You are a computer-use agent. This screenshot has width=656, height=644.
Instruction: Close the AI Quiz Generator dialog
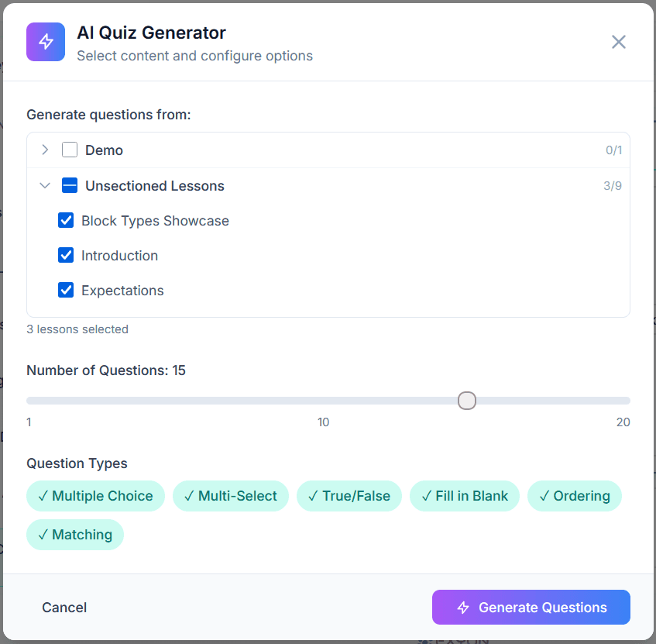tap(618, 42)
